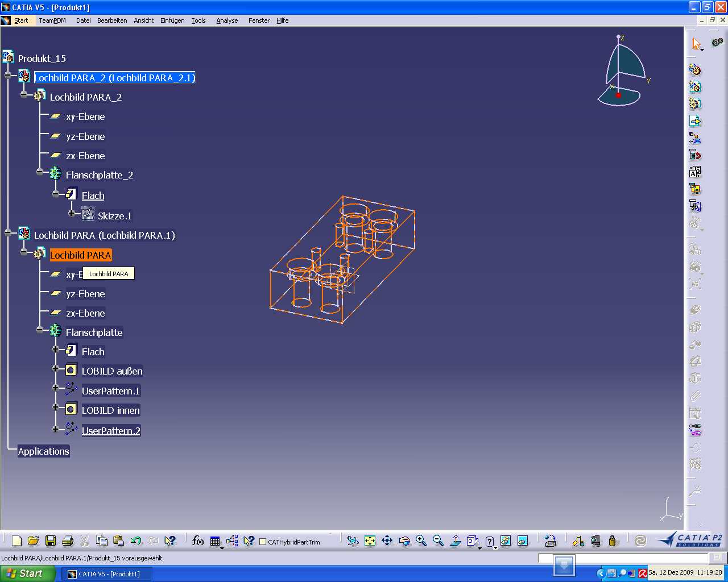The image size is (728, 582).
Task: Collapse the Lochbild PARA_2 (Lochbild PARA_2.1) node
Action: click(x=8, y=75)
